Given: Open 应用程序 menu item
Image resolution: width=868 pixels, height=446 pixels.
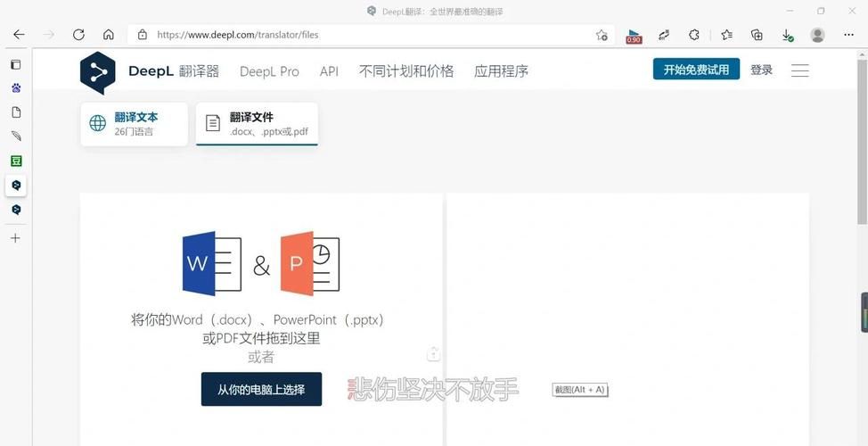Looking at the screenshot, I should coord(501,71).
